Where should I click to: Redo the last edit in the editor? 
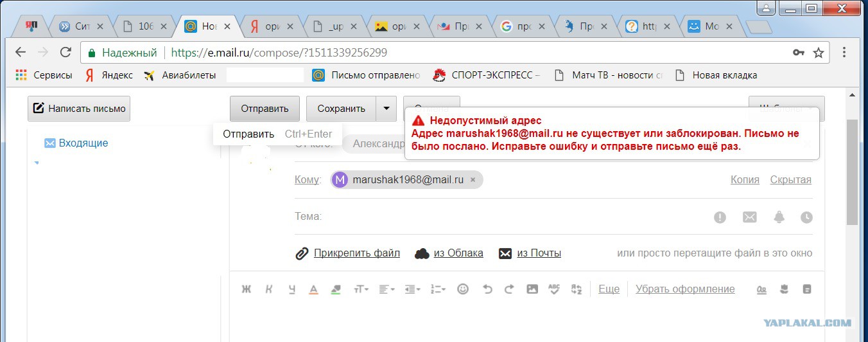509,289
